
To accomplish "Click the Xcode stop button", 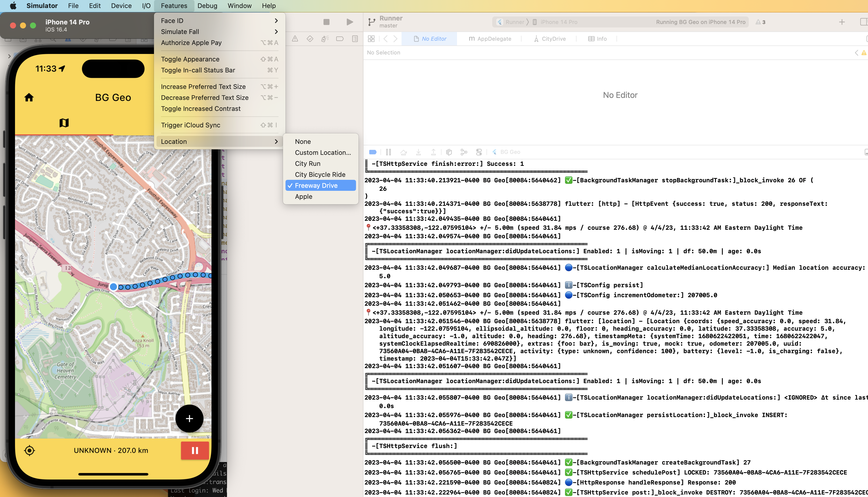I will (x=326, y=22).
